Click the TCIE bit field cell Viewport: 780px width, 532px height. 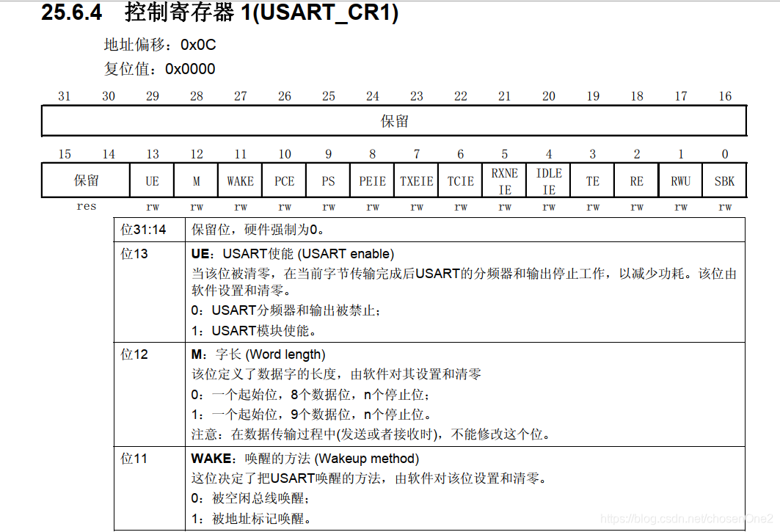pyautogui.click(x=461, y=181)
